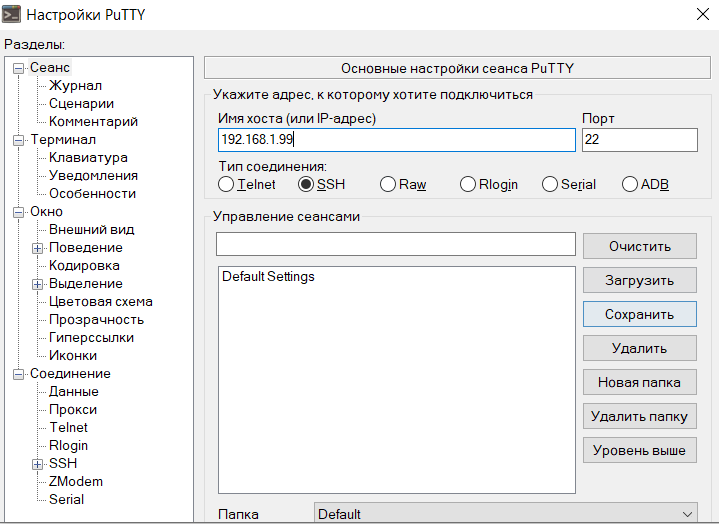Viewport: 719px width, 524px height.
Task: Click the Загрузить button
Action: [x=640, y=280]
